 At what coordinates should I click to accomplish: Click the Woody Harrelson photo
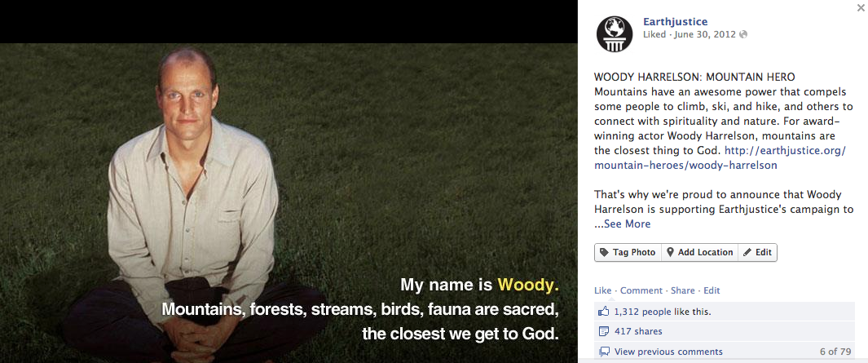[289, 203]
